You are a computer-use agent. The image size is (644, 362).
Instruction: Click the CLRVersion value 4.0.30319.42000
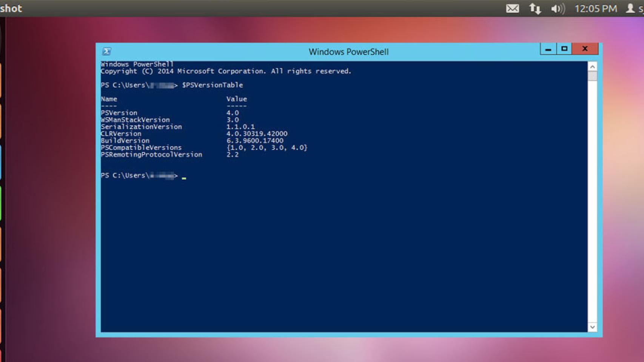[x=257, y=134]
